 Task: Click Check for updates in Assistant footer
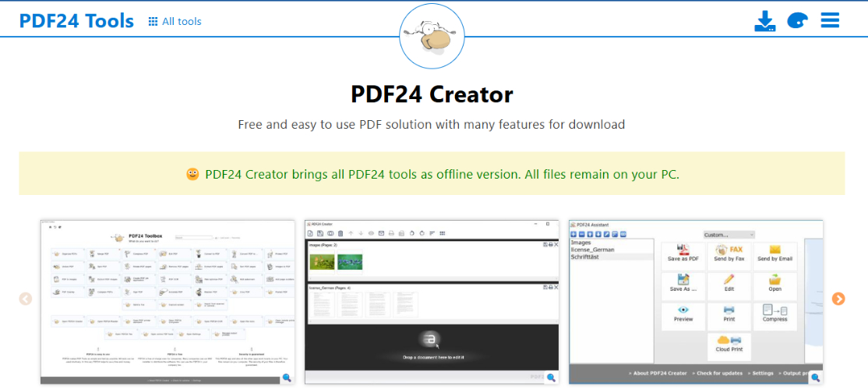718,374
